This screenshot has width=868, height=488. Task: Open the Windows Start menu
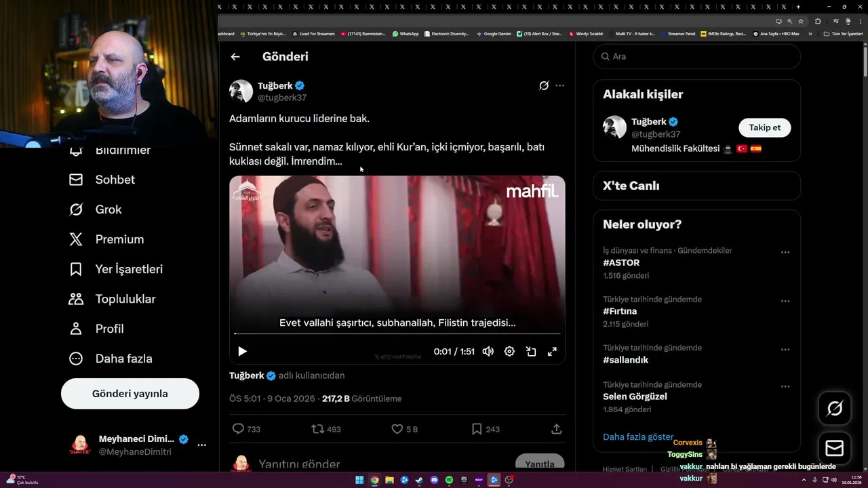(x=359, y=480)
